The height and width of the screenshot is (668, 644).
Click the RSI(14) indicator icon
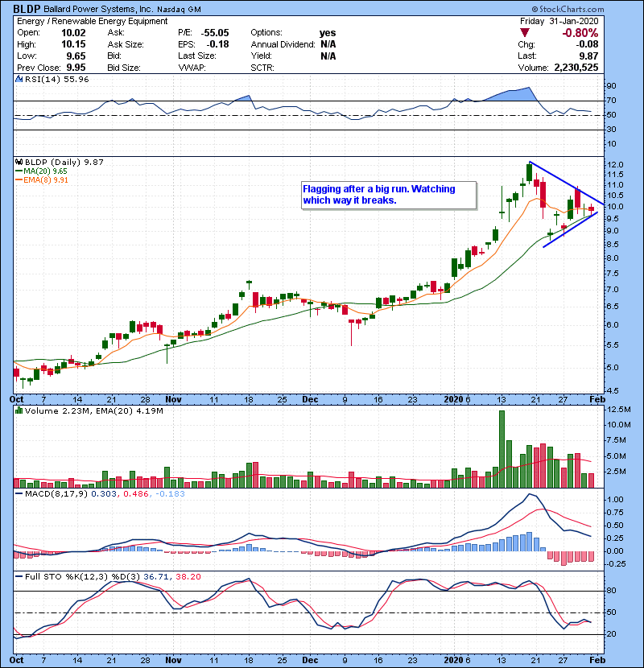[x=19, y=79]
